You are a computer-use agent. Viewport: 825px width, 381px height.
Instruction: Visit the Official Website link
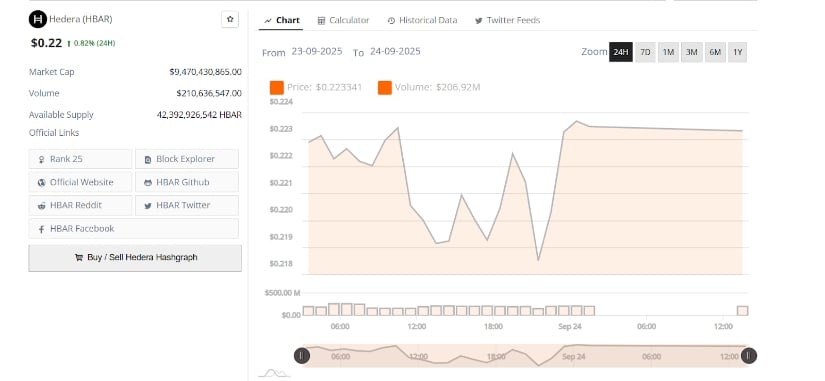coord(81,182)
